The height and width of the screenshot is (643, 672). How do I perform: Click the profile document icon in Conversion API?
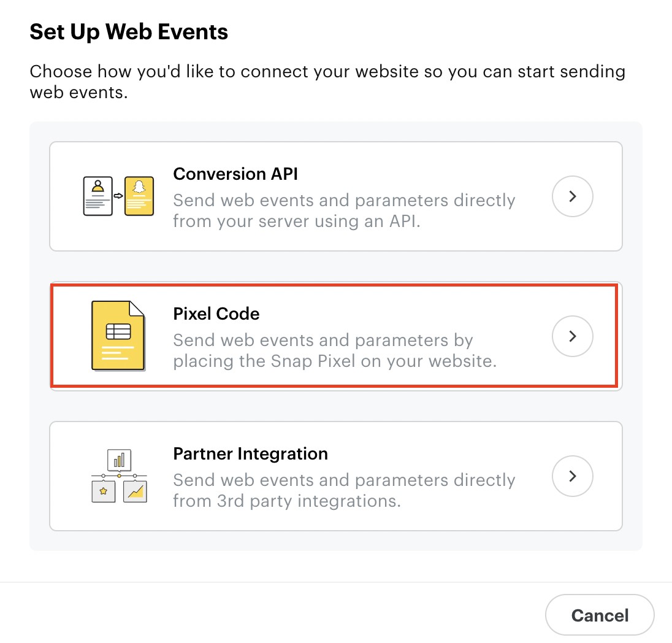(x=98, y=196)
